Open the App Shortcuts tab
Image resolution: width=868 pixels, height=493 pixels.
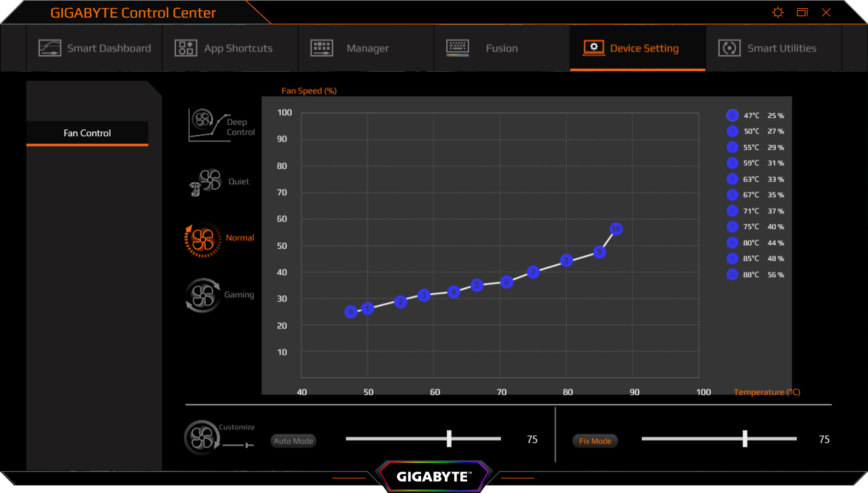coord(230,48)
